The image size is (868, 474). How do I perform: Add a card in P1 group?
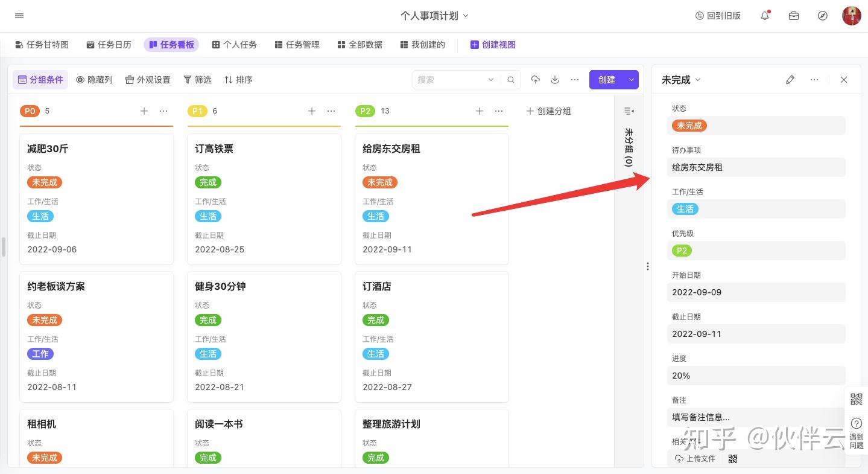[x=312, y=111]
